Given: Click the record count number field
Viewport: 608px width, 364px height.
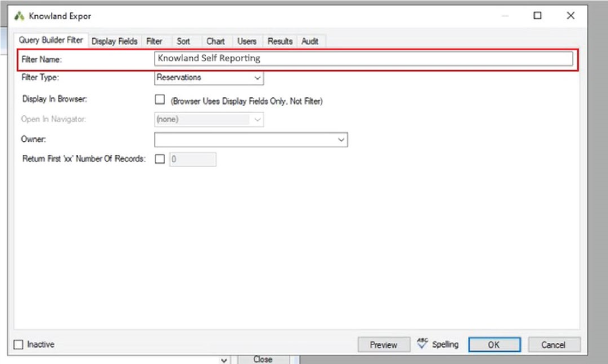Looking at the screenshot, I should point(193,160).
